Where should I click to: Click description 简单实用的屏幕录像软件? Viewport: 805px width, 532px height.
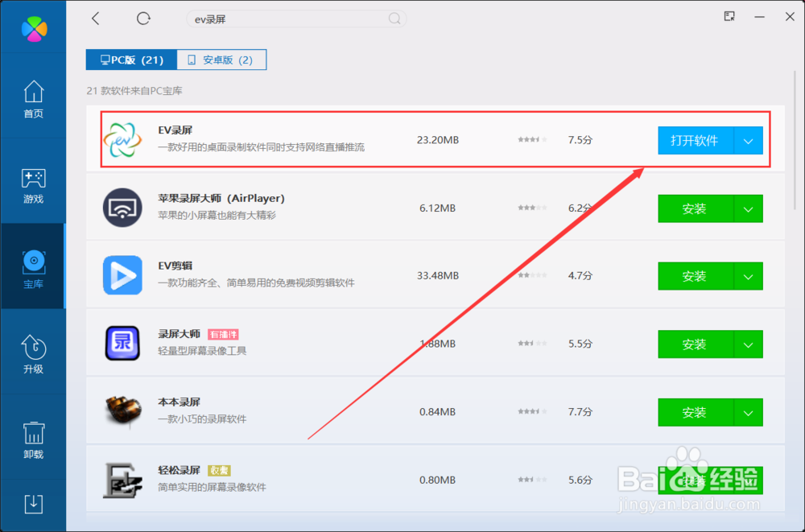point(212,487)
